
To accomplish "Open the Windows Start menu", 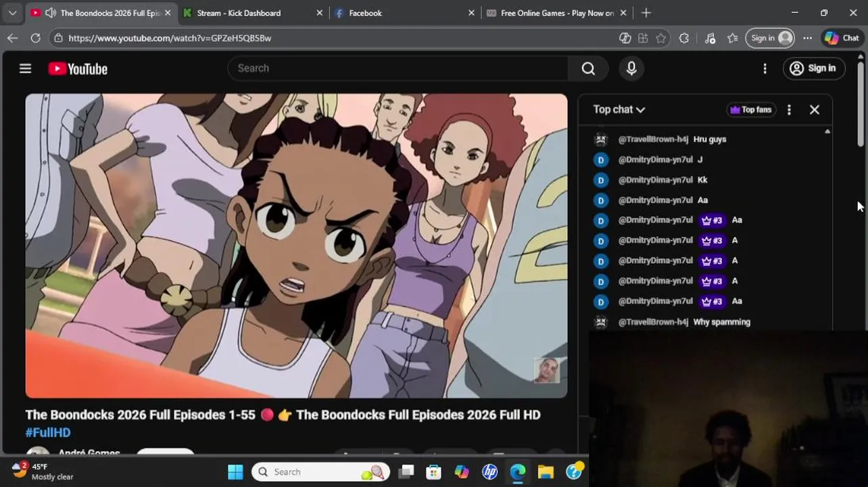I will (235, 471).
